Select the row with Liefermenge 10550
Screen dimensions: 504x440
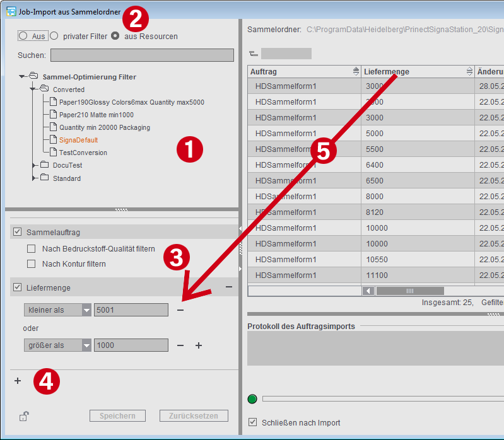pos(376,259)
